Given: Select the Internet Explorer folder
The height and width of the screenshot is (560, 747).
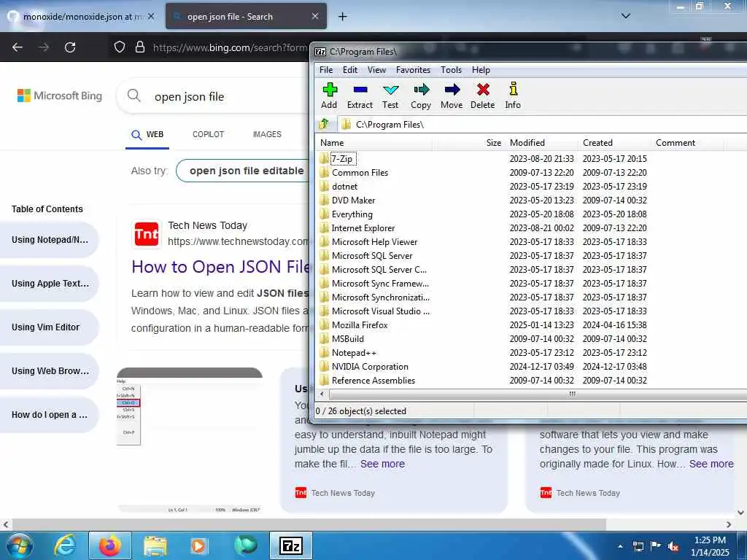Looking at the screenshot, I should pyautogui.click(x=363, y=227).
